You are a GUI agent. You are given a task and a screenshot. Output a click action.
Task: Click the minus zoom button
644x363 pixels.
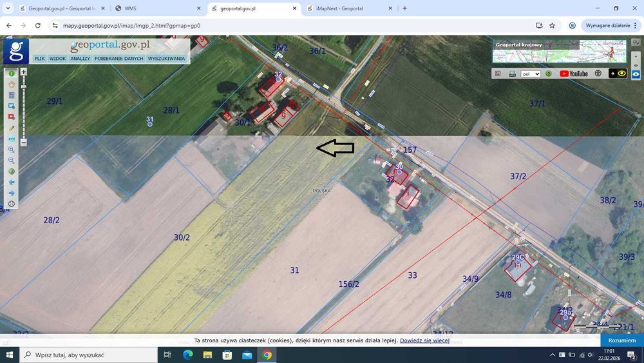[x=23, y=142]
